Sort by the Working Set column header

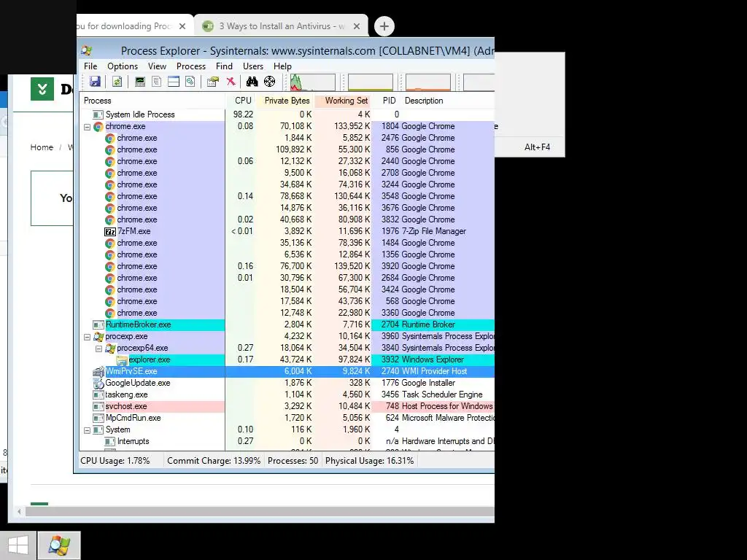343,101
